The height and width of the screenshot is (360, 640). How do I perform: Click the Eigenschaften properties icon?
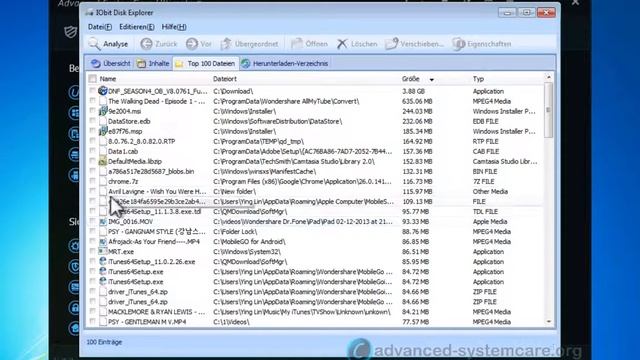tap(458, 44)
